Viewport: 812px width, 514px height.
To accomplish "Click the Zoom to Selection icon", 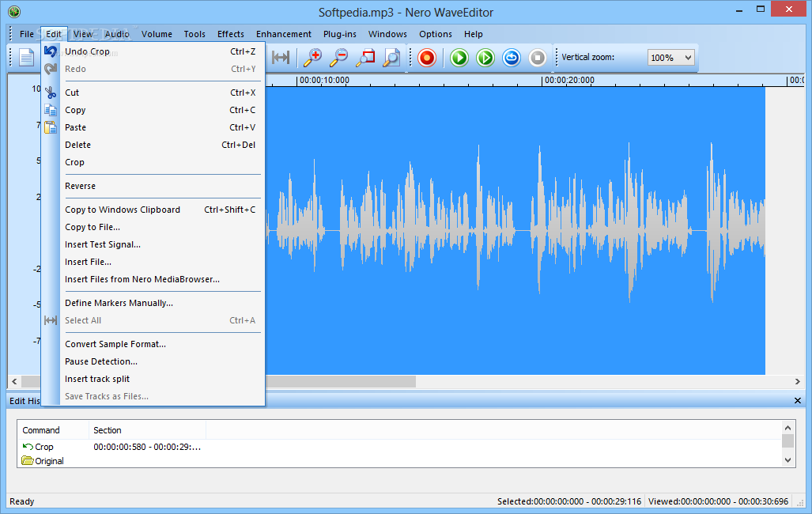I will click(x=365, y=58).
